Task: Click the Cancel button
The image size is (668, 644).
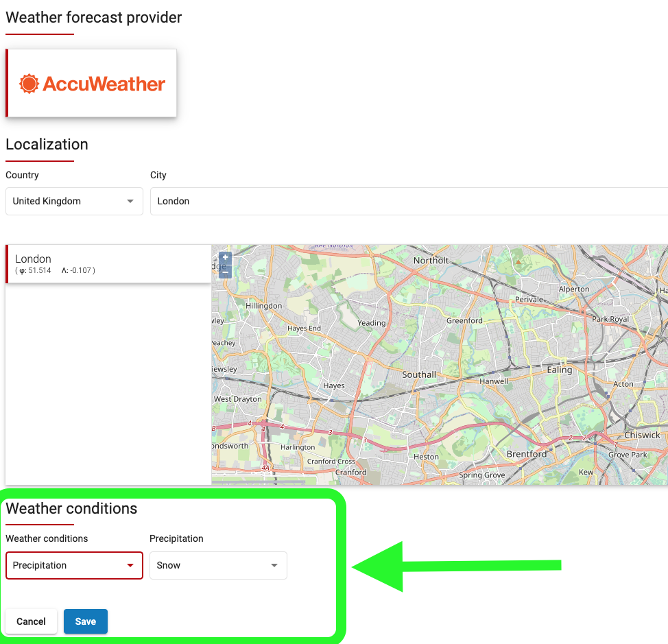Action: (x=31, y=621)
